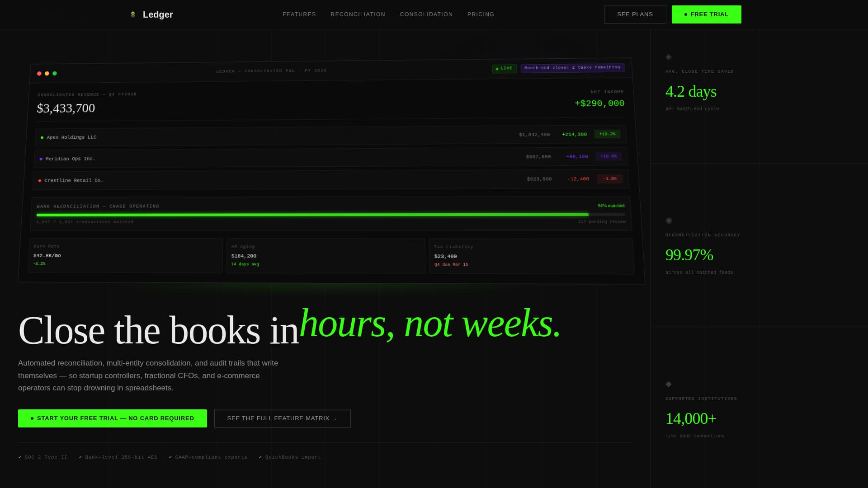This screenshot has height=488, width=868.
Task: Click the checkmark beside SOC 2 Type II
Action: [x=20, y=457]
